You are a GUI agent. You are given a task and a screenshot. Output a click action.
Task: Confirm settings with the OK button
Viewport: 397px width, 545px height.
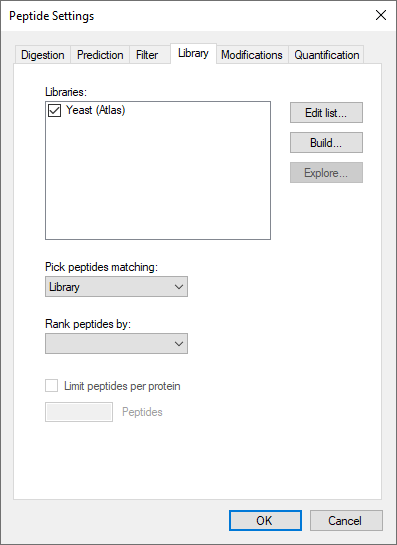pyautogui.click(x=265, y=520)
